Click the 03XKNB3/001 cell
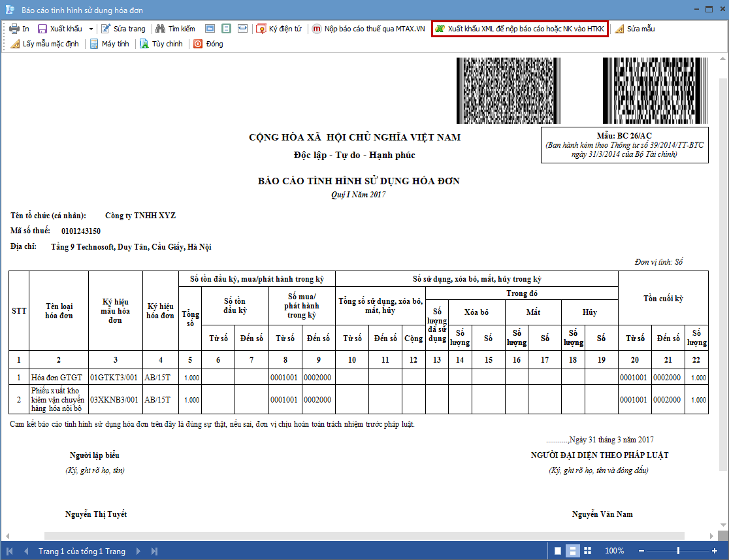Viewport: 729px width, 560px height. (x=116, y=399)
